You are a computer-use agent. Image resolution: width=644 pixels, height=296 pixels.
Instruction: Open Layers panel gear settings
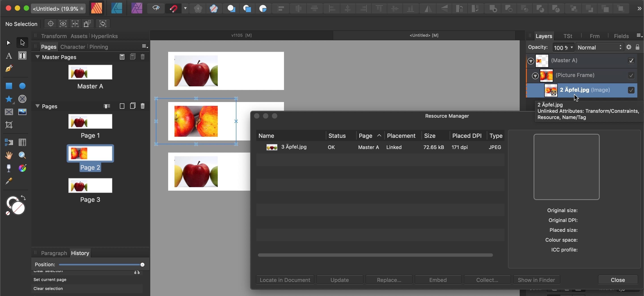point(629,47)
